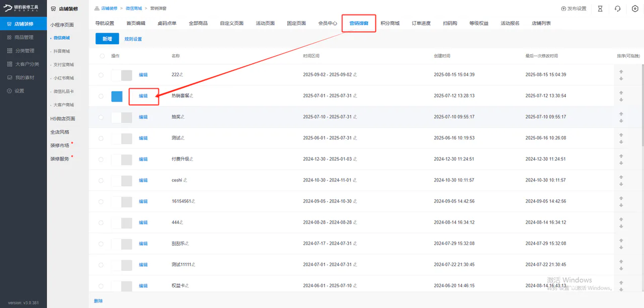Screen dimensions: 644x308
Task: Tick the select-all checkbox in the table header
Action: [x=102, y=56]
